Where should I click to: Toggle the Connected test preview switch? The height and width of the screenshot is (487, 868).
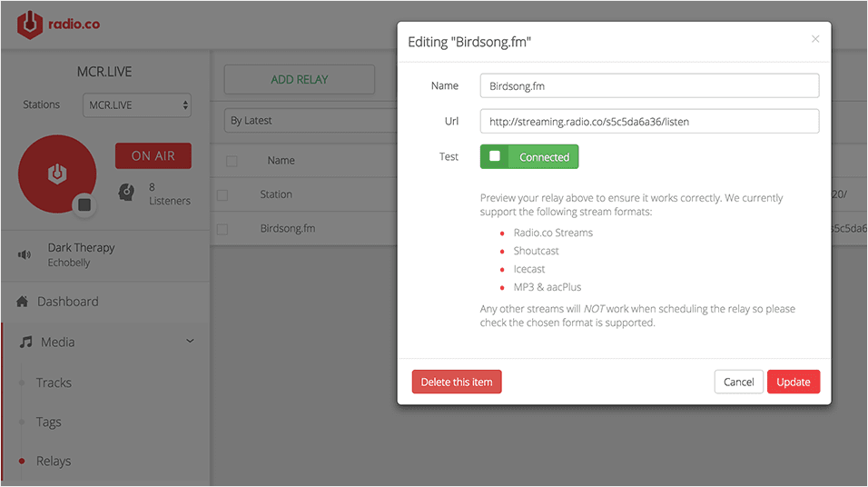528,157
